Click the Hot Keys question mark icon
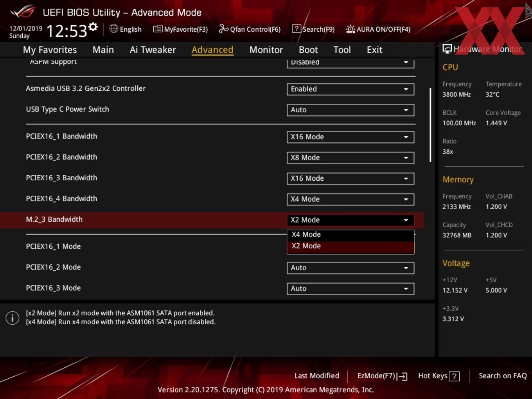 coord(454,376)
